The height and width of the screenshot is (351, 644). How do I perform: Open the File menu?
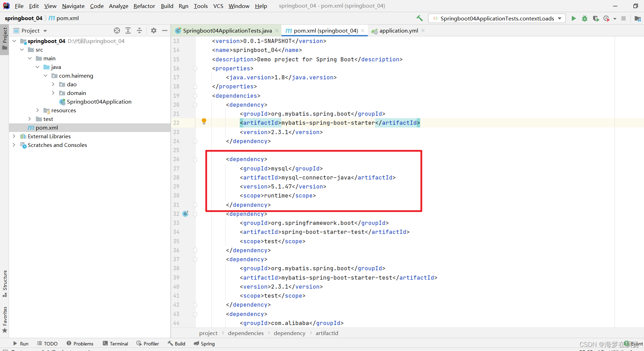19,6
